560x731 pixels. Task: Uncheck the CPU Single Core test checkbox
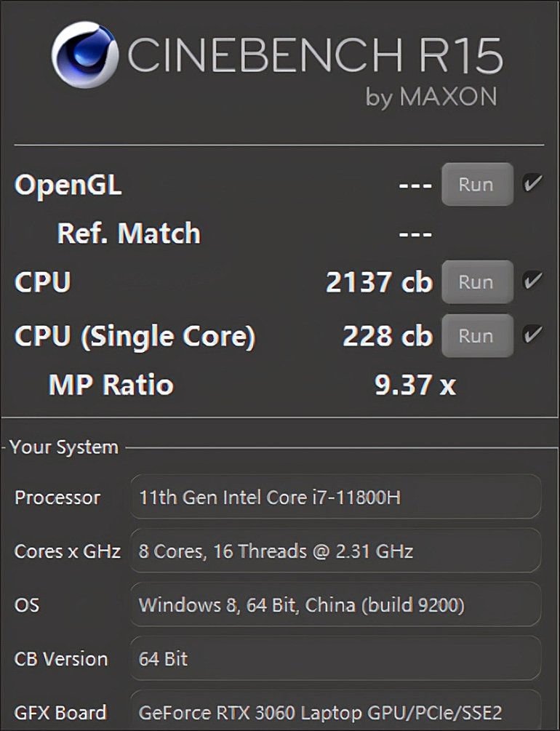pyautogui.click(x=532, y=335)
